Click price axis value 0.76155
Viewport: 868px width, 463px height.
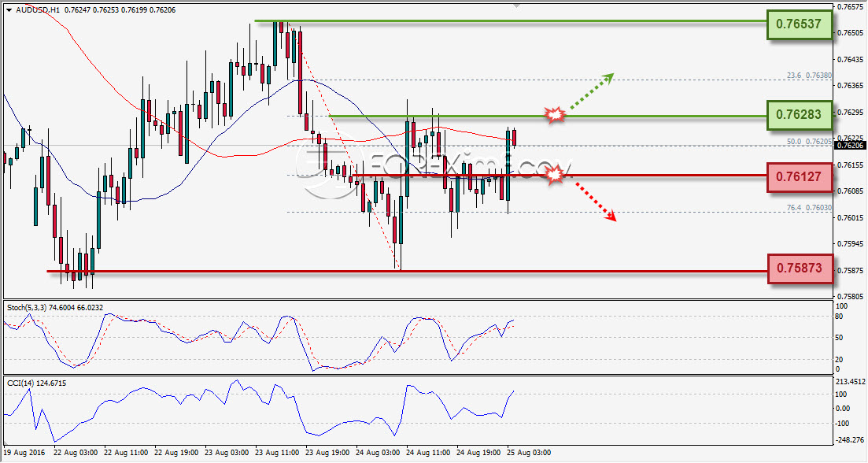click(851, 165)
